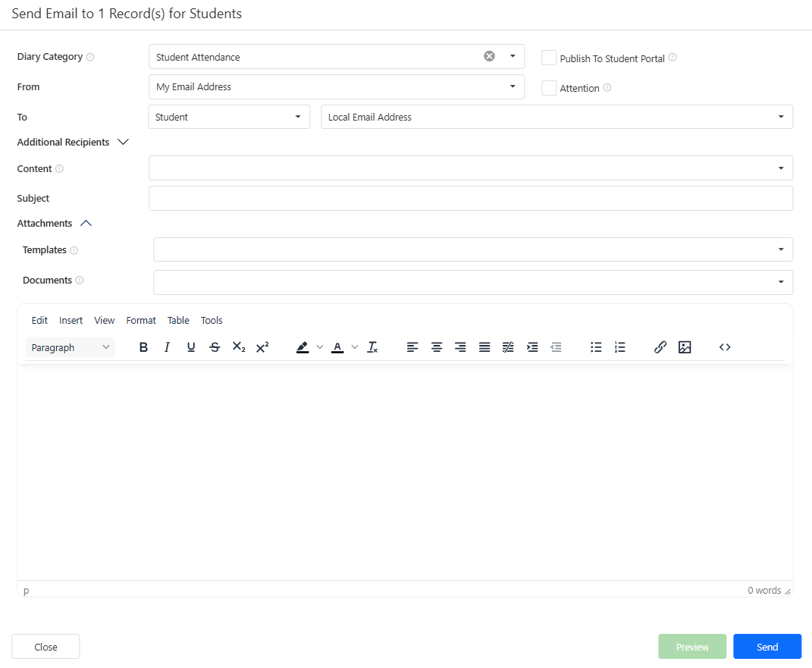
Task: Enable Publish To Student Portal checkbox
Action: tap(549, 58)
